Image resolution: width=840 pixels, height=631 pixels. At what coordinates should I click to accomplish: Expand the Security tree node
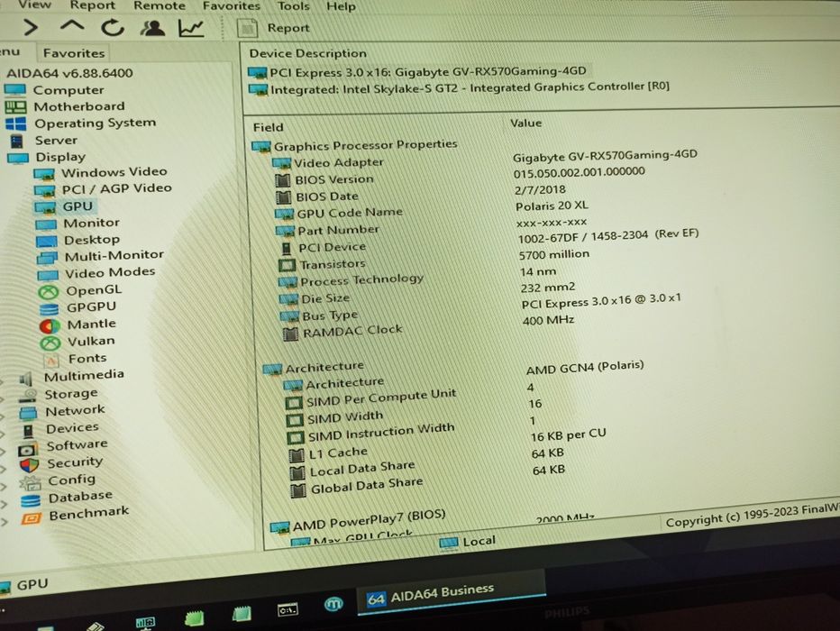(x=3, y=470)
